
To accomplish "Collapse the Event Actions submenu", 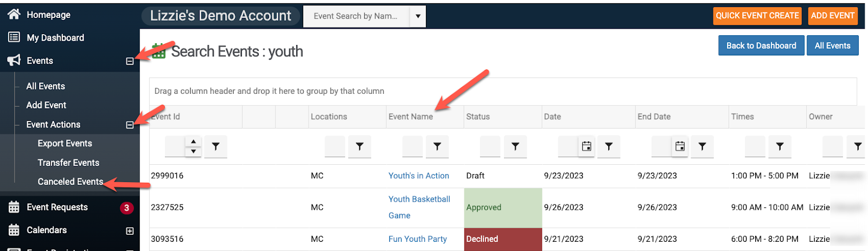I will (130, 125).
